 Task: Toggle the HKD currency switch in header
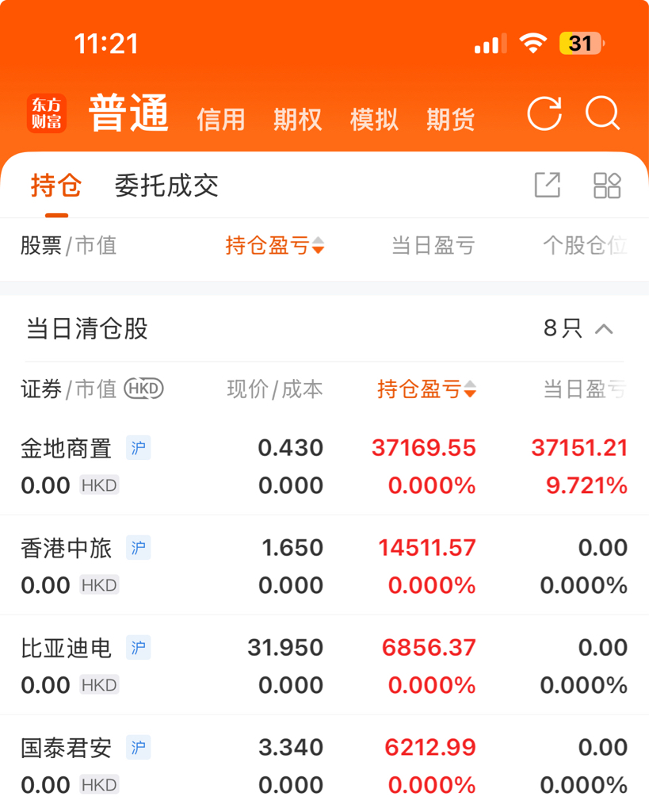point(144,389)
